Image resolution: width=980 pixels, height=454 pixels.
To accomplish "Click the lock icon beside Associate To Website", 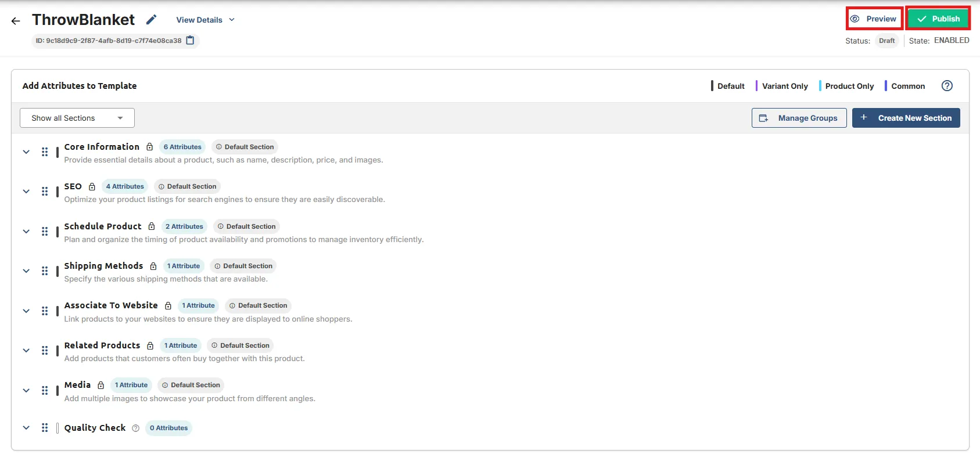I will (x=168, y=305).
